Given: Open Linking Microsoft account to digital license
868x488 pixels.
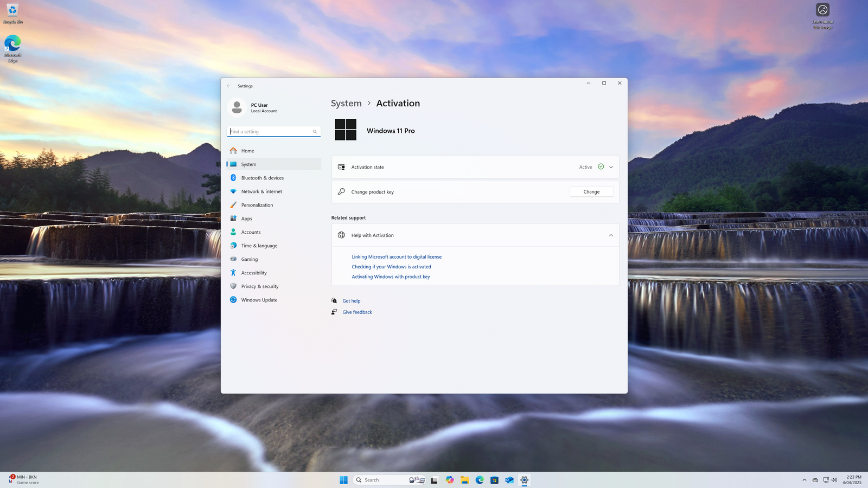Looking at the screenshot, I should click(397, 257).
